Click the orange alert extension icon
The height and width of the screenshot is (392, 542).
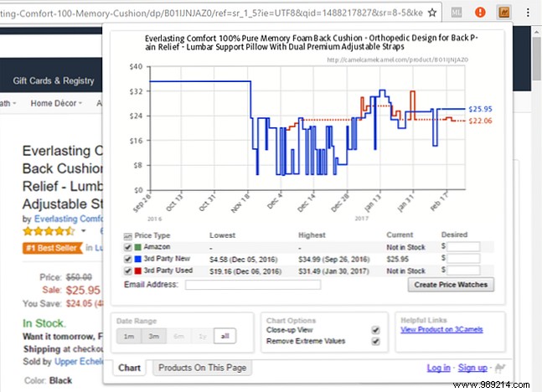coord(480,13)
